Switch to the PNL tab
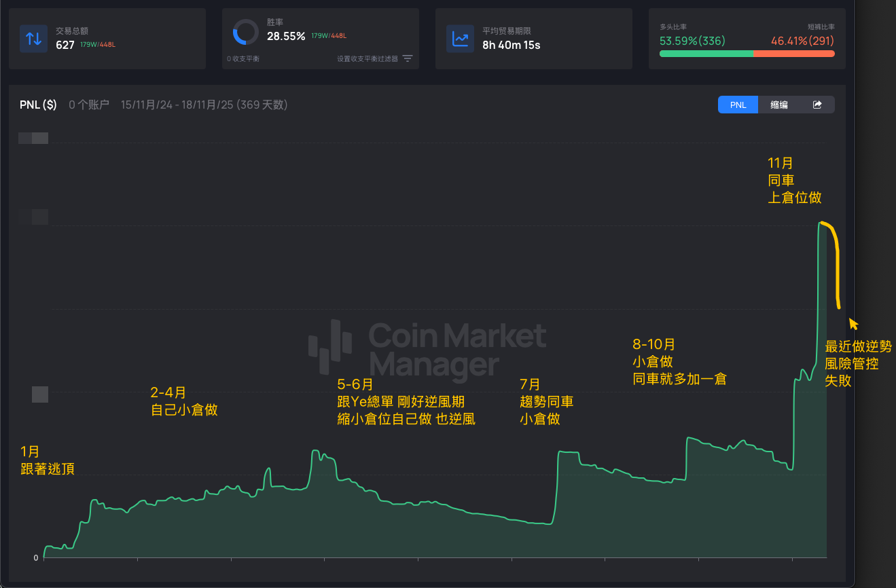 pos(738,105)
